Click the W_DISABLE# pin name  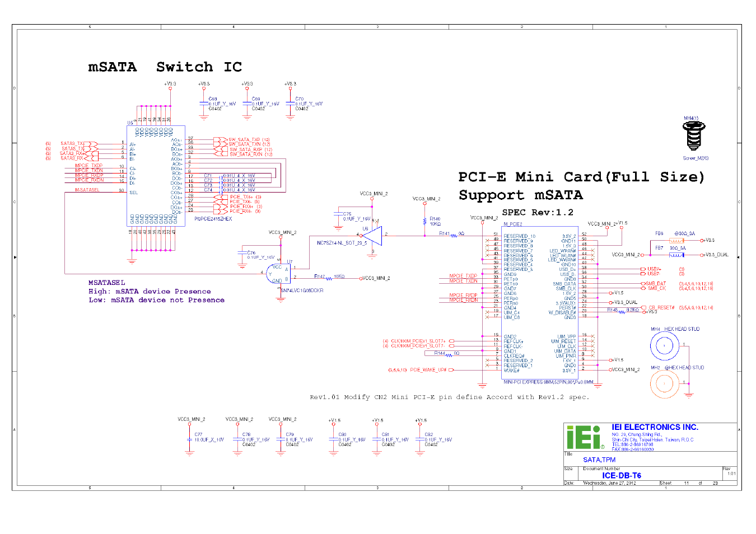tap(562, 313)
